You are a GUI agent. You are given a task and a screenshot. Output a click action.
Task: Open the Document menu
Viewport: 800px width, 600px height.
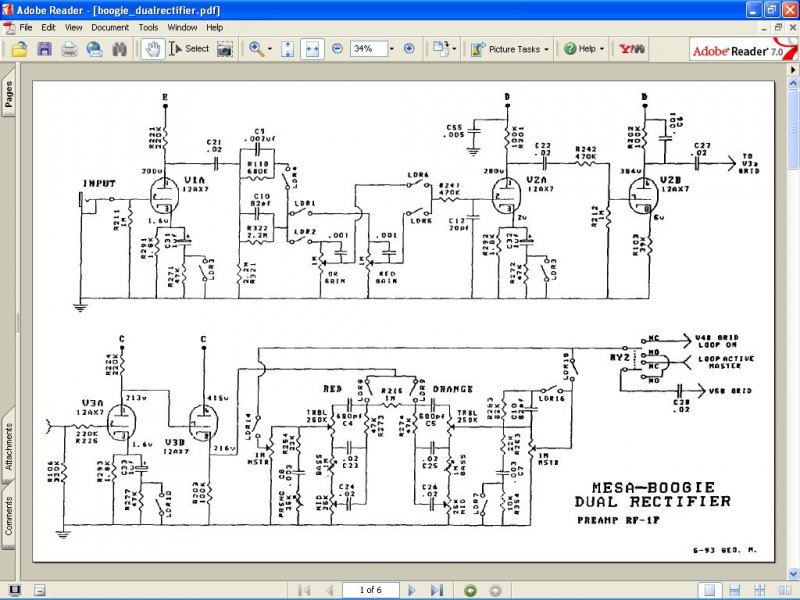tap(110, 28)
